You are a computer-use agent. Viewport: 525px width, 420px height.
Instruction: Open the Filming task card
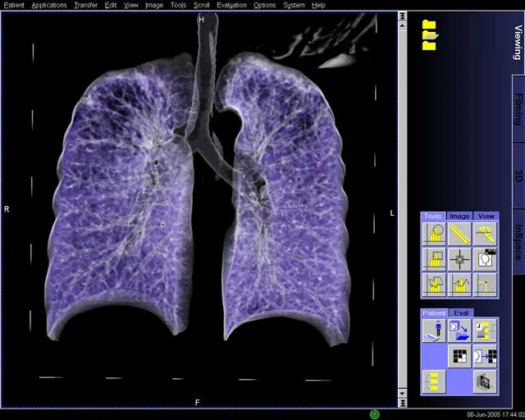[518, 109]
